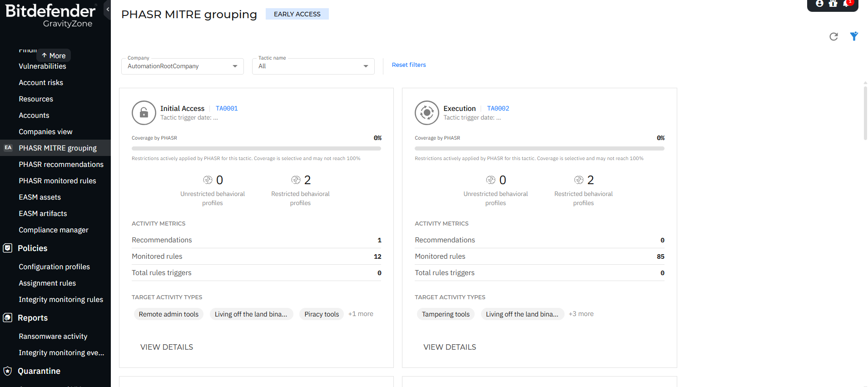Click the gift what's-new icon
This screenshot has width=868, height=387.
click(833, 4)
